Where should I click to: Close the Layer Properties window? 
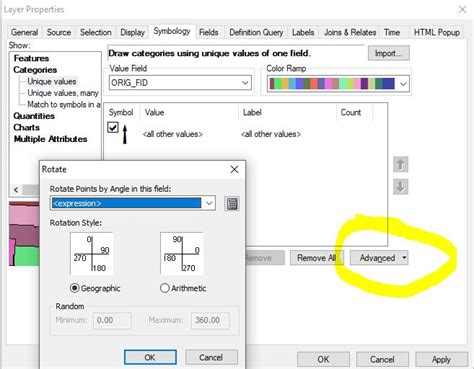pyautogui.click(x=462, y=10)
